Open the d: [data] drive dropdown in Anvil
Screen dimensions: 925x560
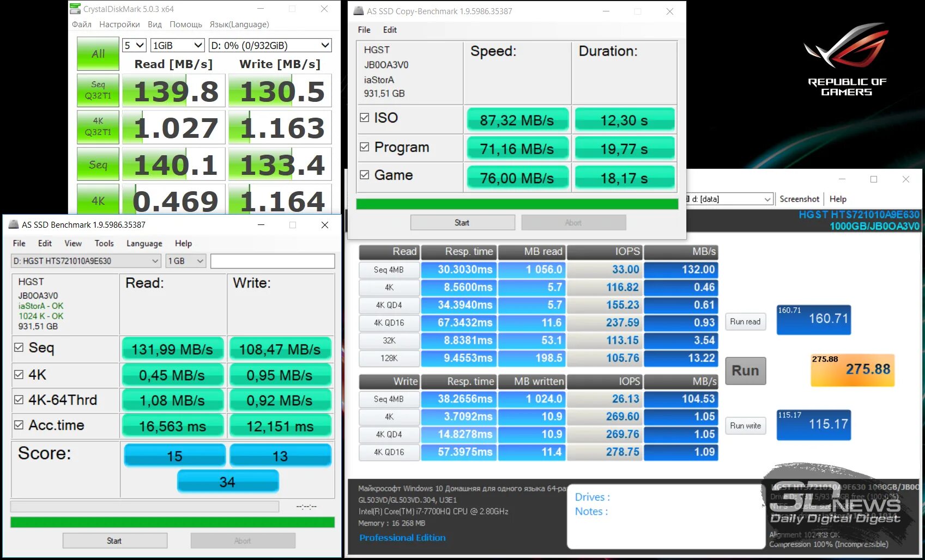point(729,199)
